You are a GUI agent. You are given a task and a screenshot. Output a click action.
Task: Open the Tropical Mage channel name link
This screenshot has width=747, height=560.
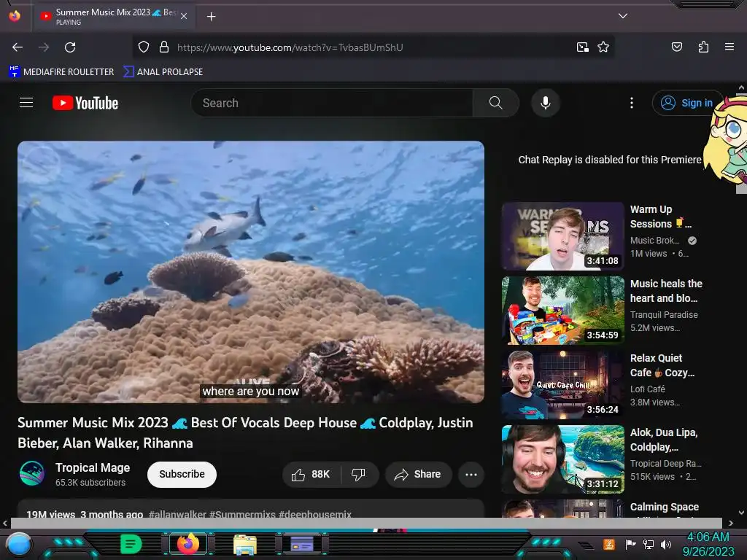pos(93,467)
